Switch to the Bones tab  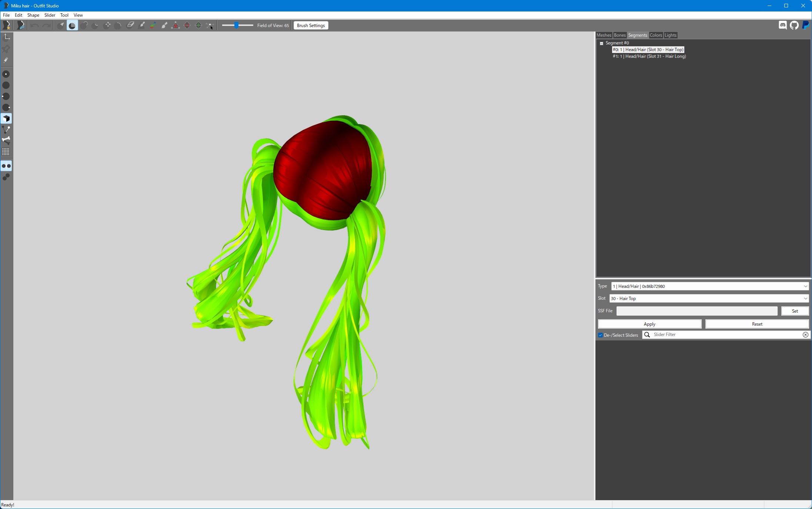click(620, 35)
